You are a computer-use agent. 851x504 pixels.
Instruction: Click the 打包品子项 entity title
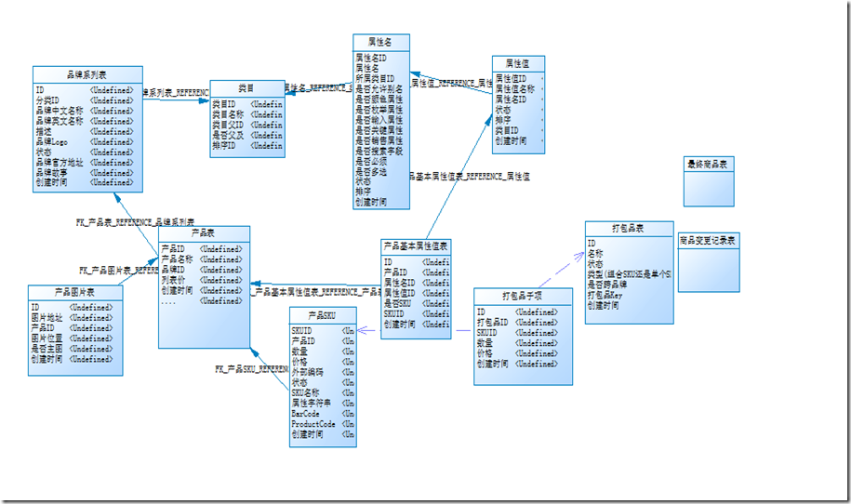point(523,296)
